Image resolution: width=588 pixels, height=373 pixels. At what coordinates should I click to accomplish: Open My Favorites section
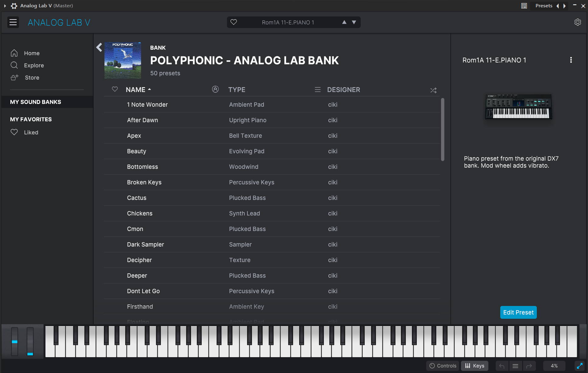31,119
